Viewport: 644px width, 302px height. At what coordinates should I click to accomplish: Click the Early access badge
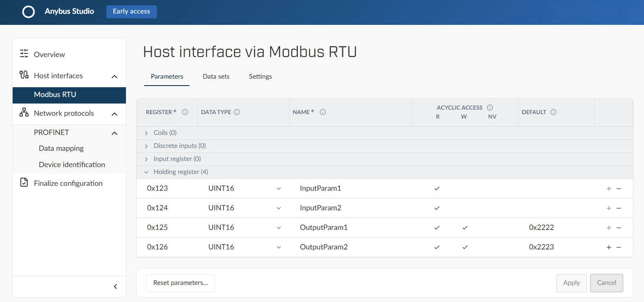click(132, 11)
